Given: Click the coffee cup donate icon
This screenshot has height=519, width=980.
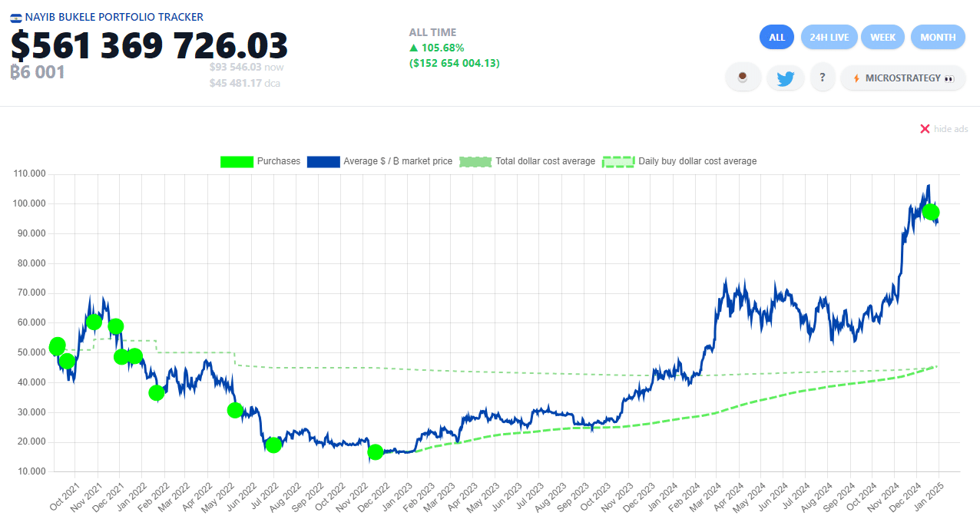Looking at the screenshot, I should tap(743, 78).
